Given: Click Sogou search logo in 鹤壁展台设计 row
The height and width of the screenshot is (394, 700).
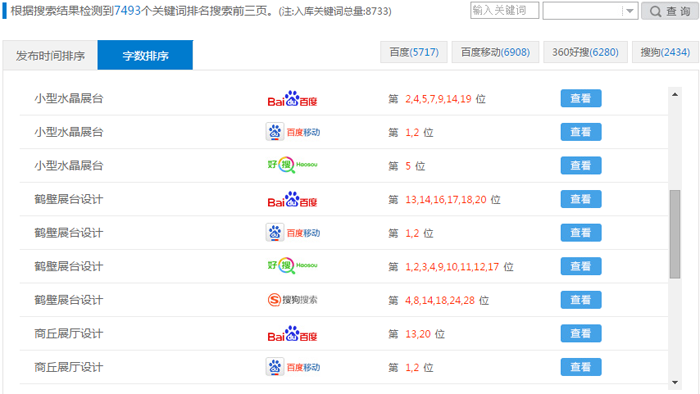Looking at the screenshot, I should 292,300.
